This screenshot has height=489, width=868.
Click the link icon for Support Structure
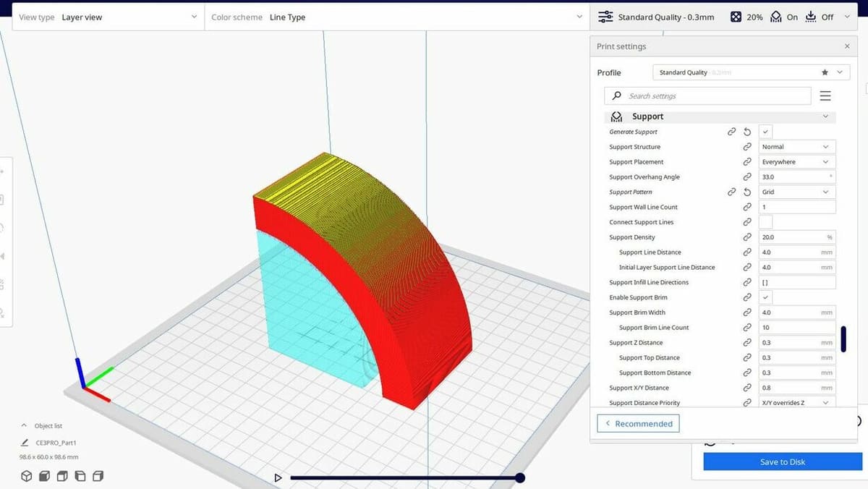(x=747, y=147)
